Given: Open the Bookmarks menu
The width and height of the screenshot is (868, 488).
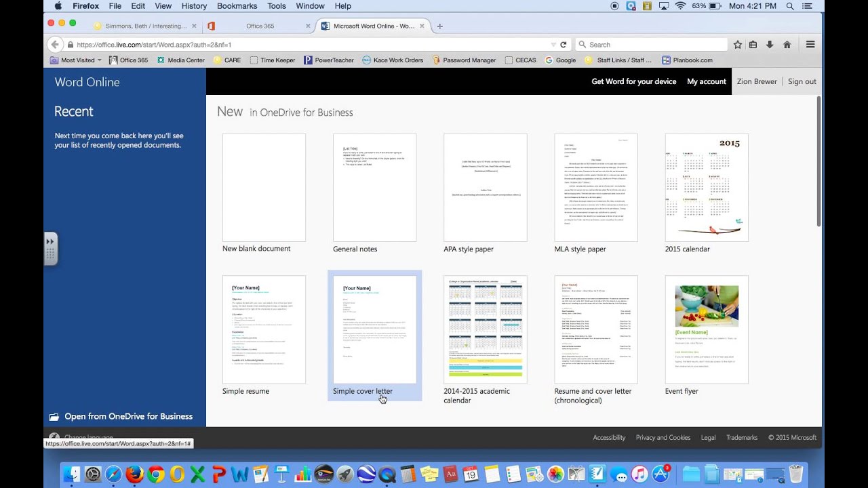Looking at the screenshot, I should click(237, 6).
